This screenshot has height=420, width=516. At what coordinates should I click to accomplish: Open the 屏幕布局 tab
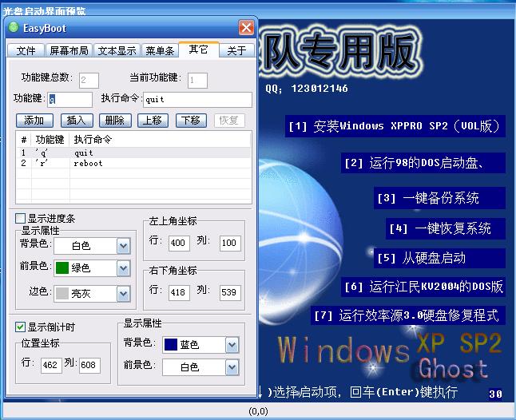[69, 50]
